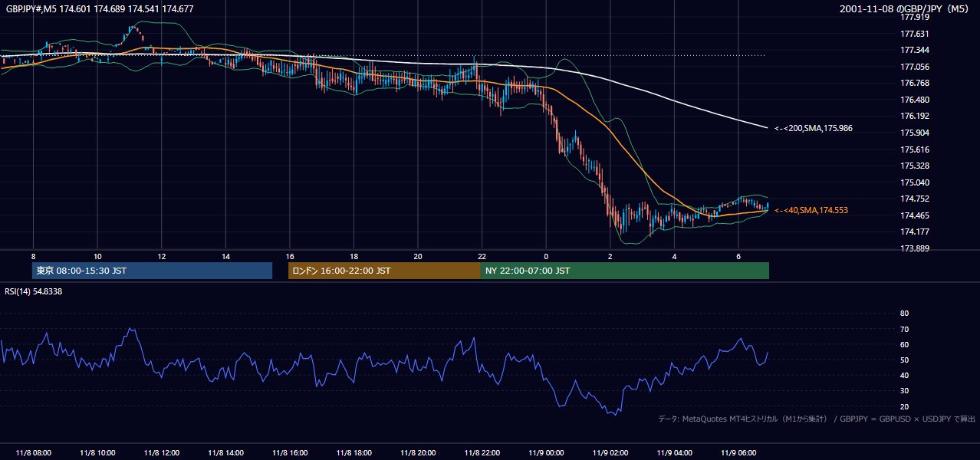Click the 173.889 price axis label

coord(915,248)
